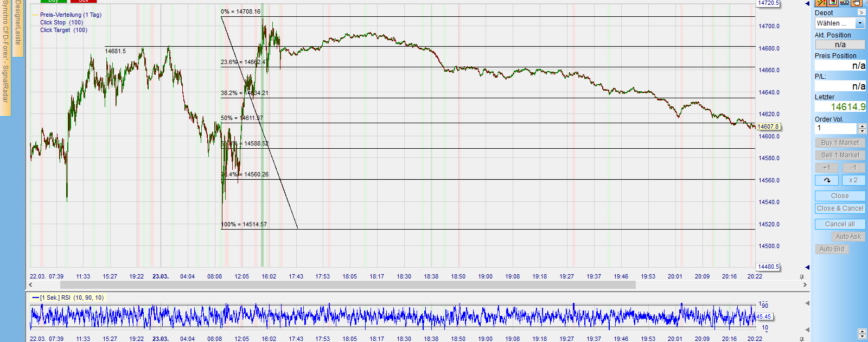Click the lightning bolt order icon
The height and width of the screenshot is (342, 868).
point(821,3)
